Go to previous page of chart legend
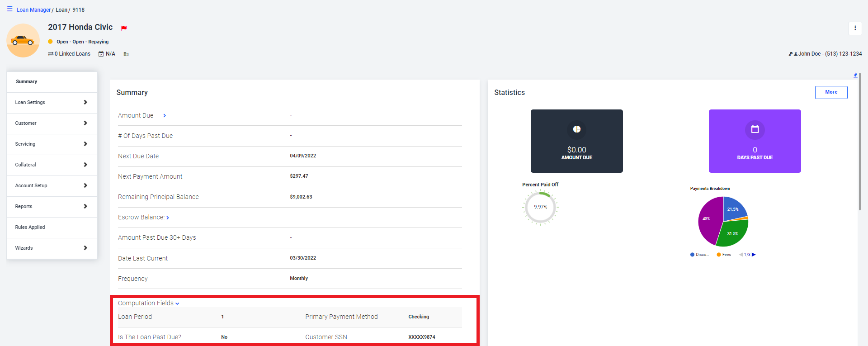 point(741,255)
